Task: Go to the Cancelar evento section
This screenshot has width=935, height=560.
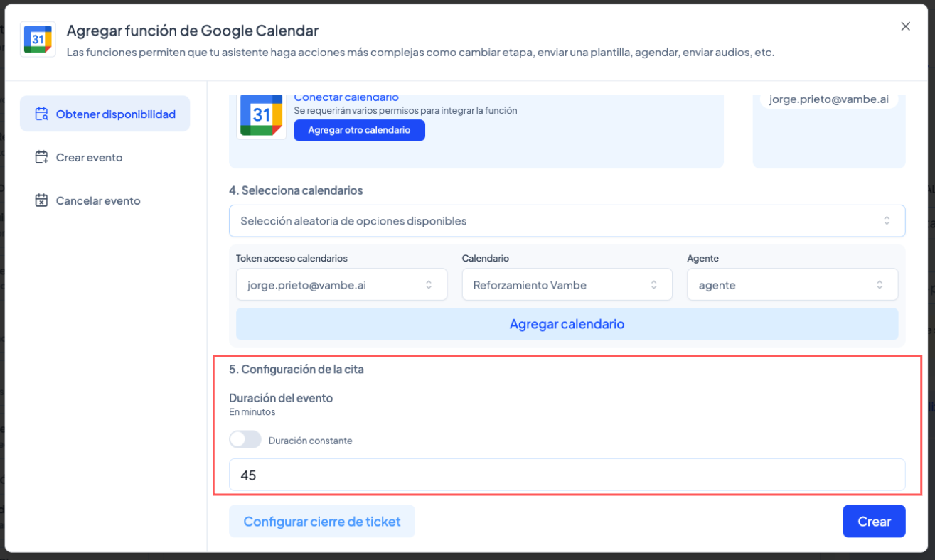Action: pyautogui.click(x=97, y=200)
